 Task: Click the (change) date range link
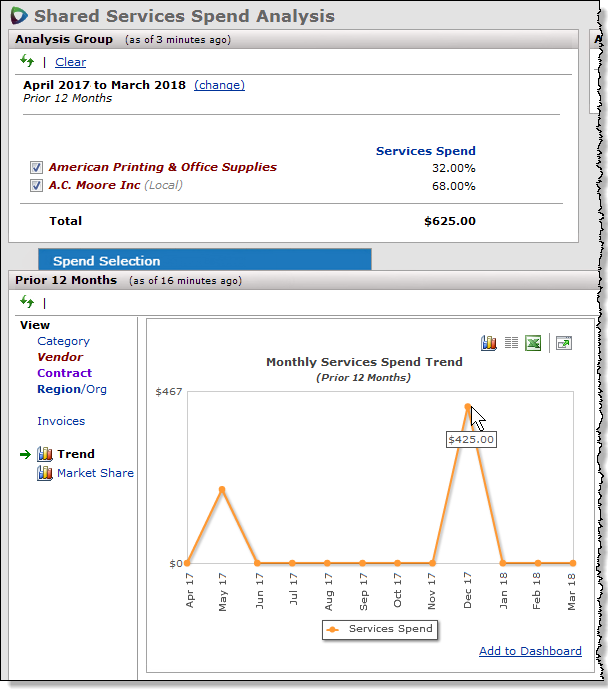click(x=219, y=85)
